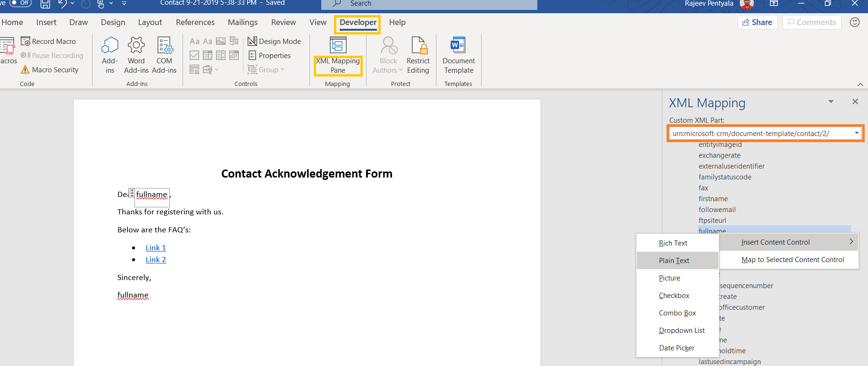Click the Search box in title bar

(429, 4)
